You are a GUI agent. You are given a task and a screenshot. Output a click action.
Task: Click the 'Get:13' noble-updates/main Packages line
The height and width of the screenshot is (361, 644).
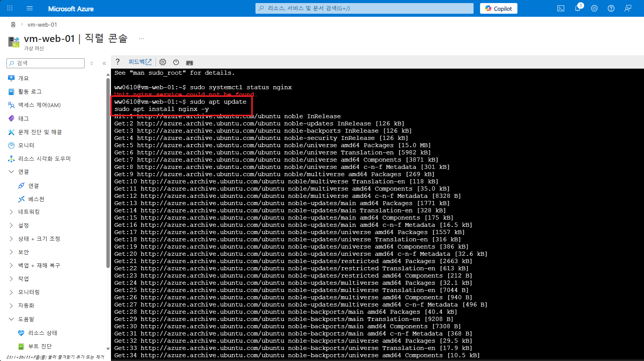click(x=282, y=203)
